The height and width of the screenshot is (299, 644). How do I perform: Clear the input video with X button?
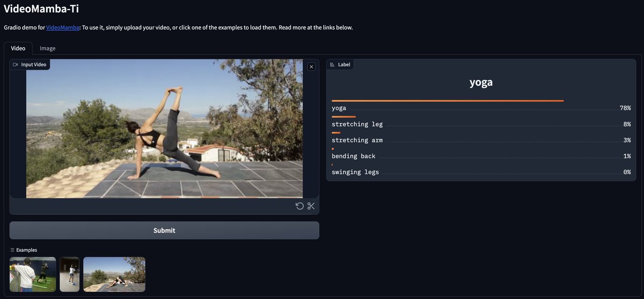click(311, 66)
